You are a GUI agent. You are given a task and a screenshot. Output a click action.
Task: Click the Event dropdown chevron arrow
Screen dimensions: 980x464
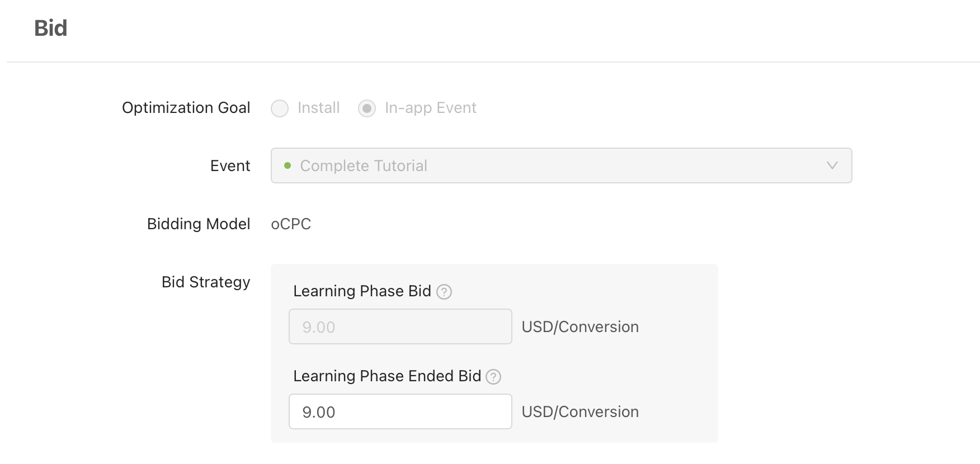[x=832, y=165]
